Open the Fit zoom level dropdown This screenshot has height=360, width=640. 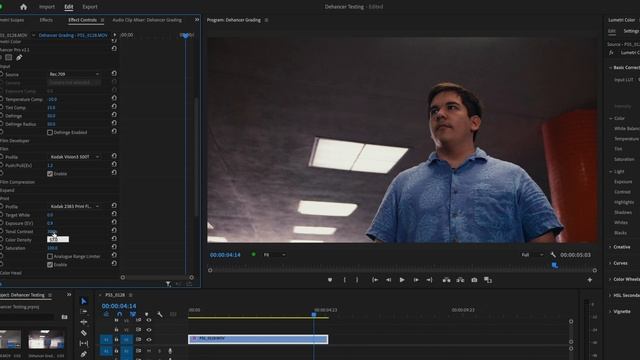click(x=274, y=255)
